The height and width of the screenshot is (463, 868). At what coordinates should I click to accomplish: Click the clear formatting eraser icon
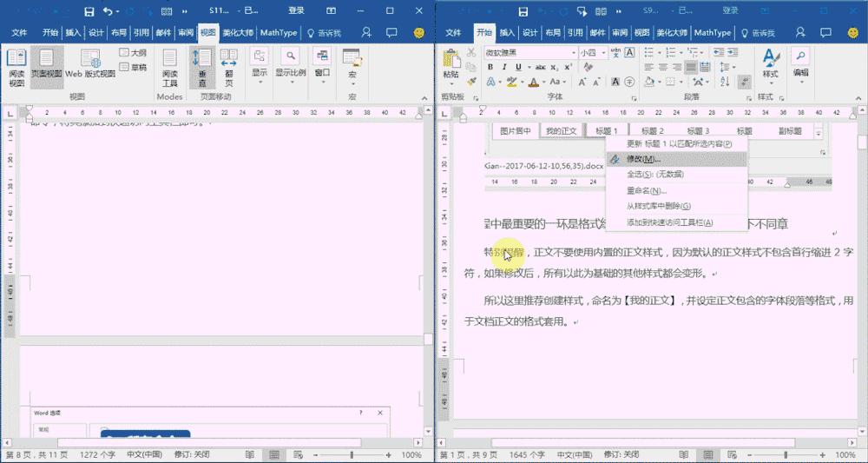click(x=589, y=67)
